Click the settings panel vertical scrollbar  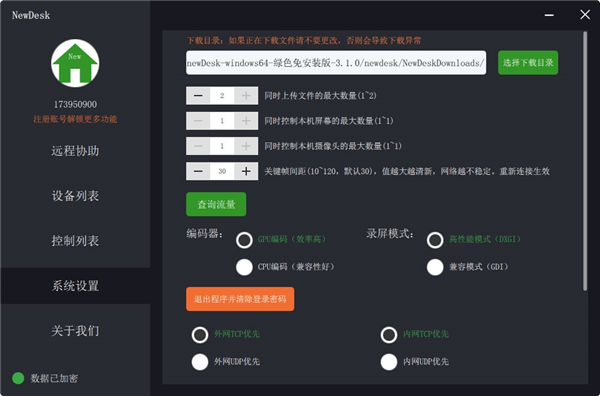tap(585, 161)
